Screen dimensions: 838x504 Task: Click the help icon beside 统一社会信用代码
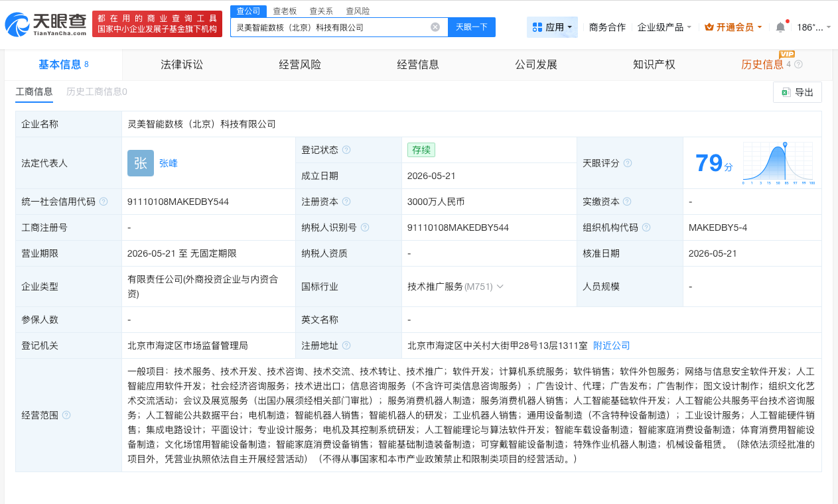pos(104,202)
